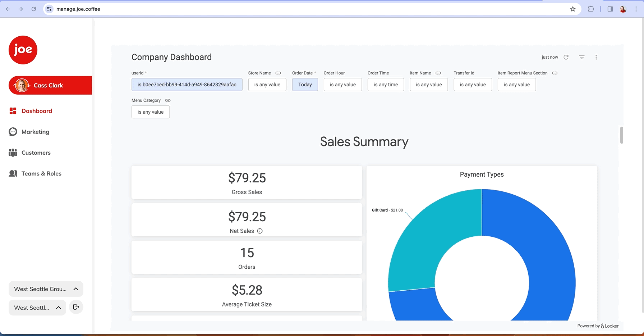Screen dimensions: 644x336
Task: Click the browser reload page button
Action: point(34,9)
